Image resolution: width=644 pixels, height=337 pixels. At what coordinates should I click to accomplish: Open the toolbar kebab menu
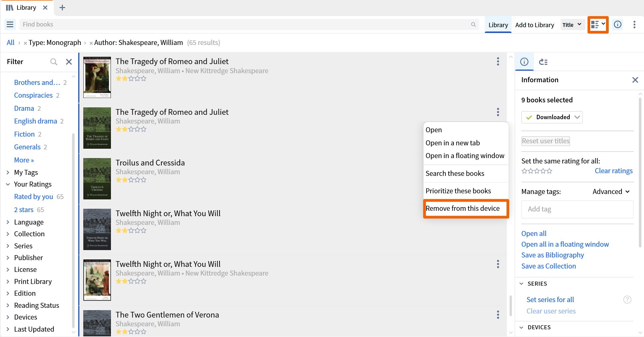click(634, 25)
